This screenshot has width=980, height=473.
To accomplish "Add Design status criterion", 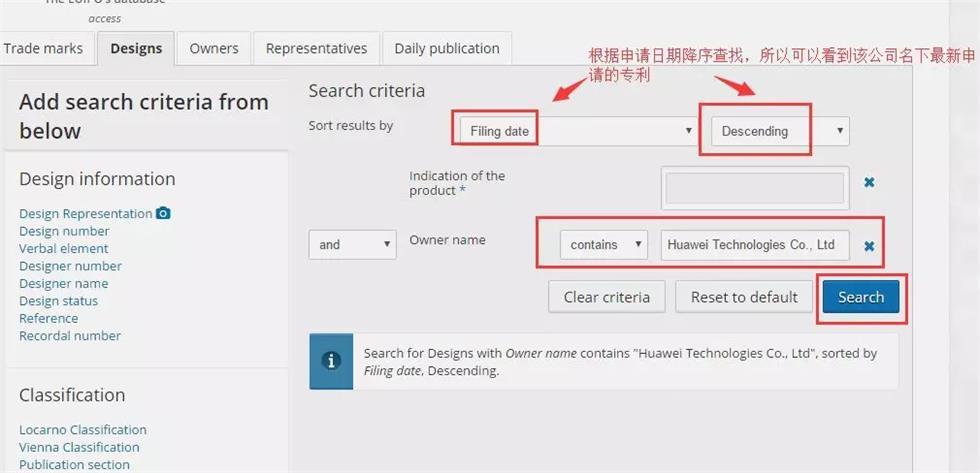I will click(x=59, y=301).
